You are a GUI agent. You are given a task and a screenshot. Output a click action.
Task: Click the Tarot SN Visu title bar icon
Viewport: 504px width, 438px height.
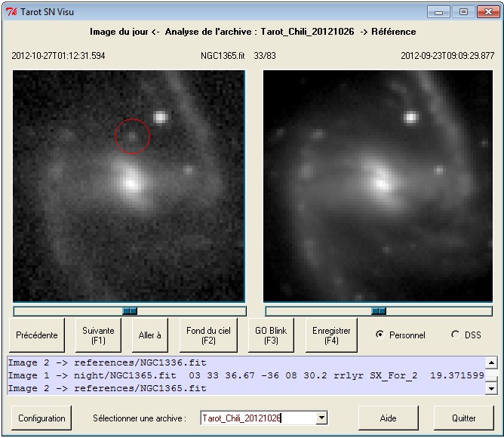(x=11, y=11)
